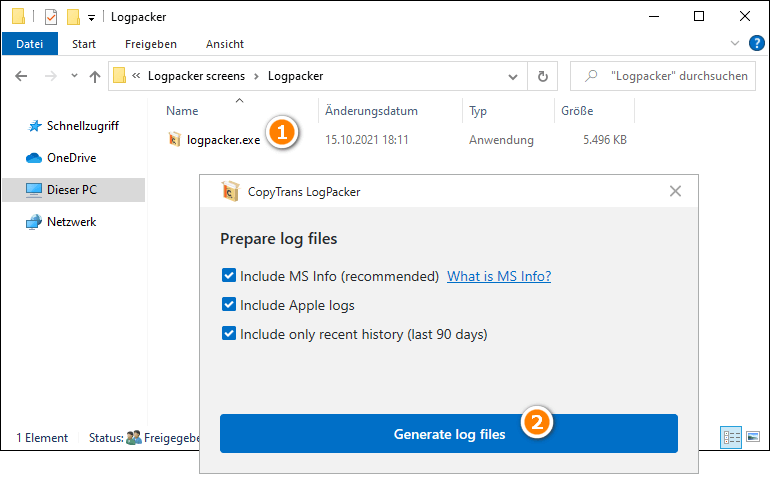Click Logpacker screens breadcrumb segment
Viewport: 770px width, 495px height.
click(x=196, y=76)
